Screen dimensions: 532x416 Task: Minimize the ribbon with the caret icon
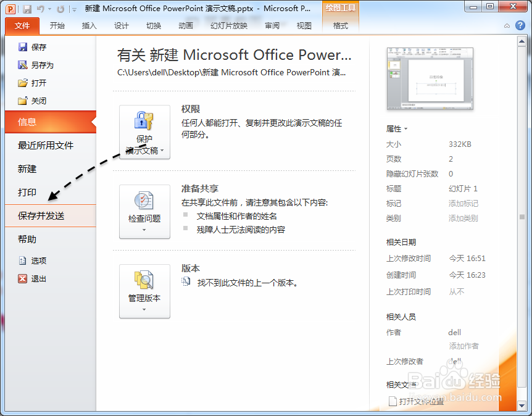pyautogui.click(x=507, y=26)
